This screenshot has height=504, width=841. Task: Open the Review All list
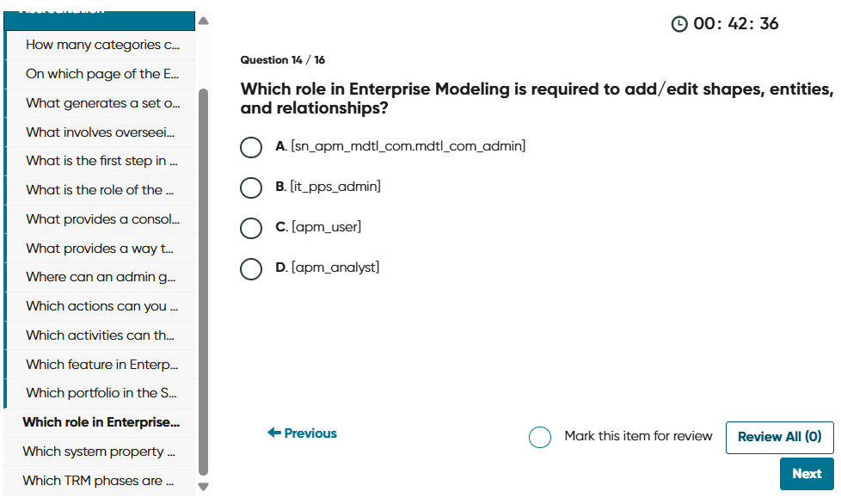[x=779, y=437]
